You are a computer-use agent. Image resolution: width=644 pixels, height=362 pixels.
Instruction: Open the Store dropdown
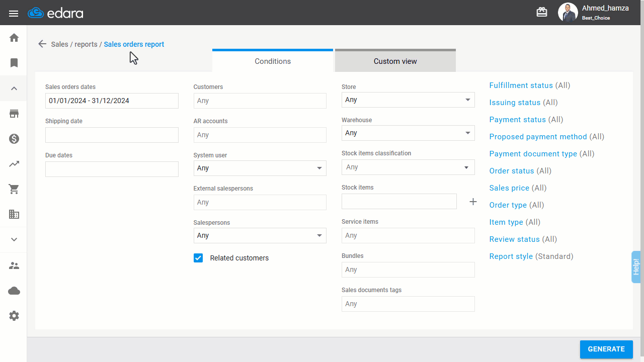[x=408, y=100]
